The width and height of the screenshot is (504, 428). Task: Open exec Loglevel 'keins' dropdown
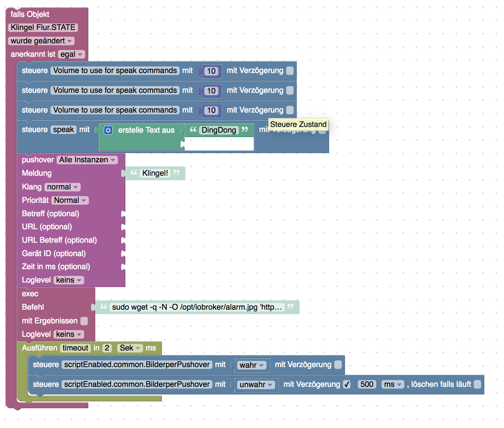point(69,334)
